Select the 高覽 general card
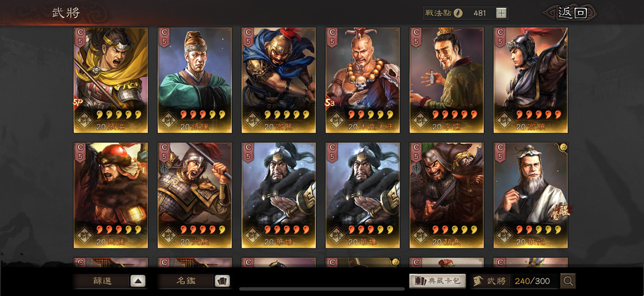644x296 pixels. (279, 80)
